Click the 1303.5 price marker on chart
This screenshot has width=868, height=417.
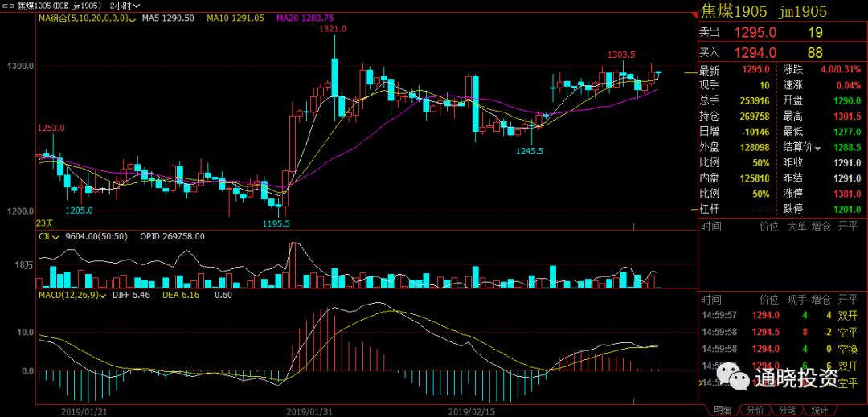[621, 55]
